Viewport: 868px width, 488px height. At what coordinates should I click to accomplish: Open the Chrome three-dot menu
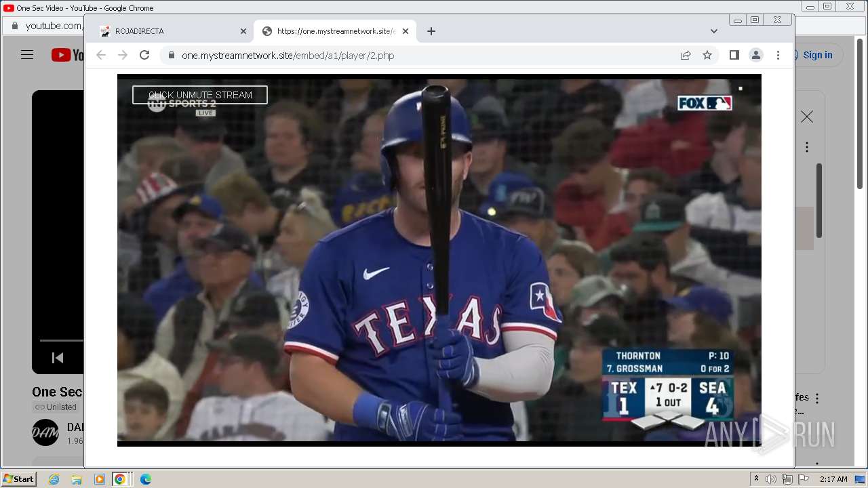click(x=778, y=55)
